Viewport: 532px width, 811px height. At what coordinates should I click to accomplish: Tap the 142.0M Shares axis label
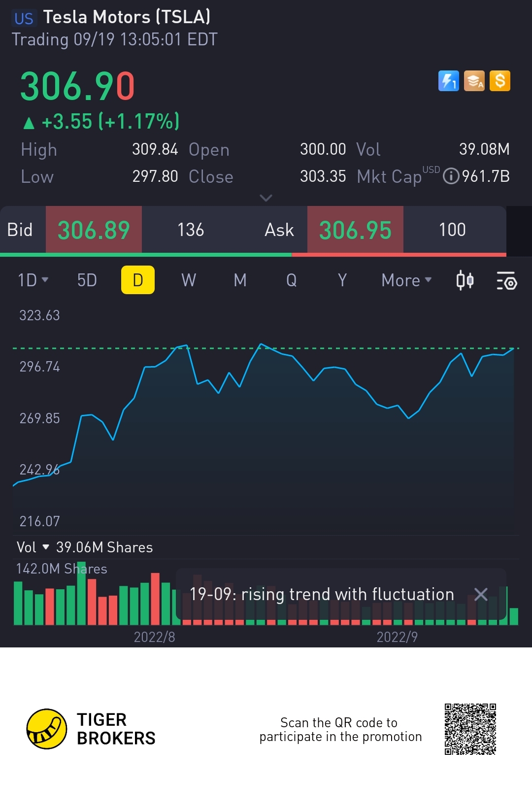[62, 569]
